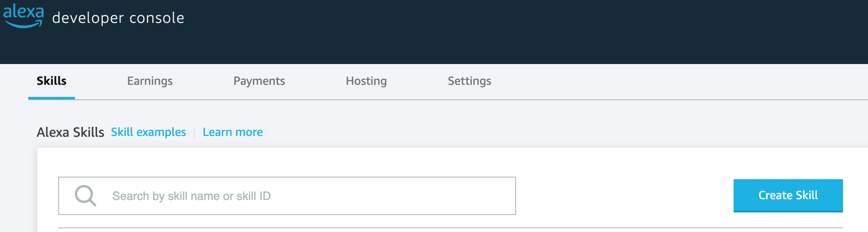
Task: Switch to the Earnings tab
Action: 150,81
